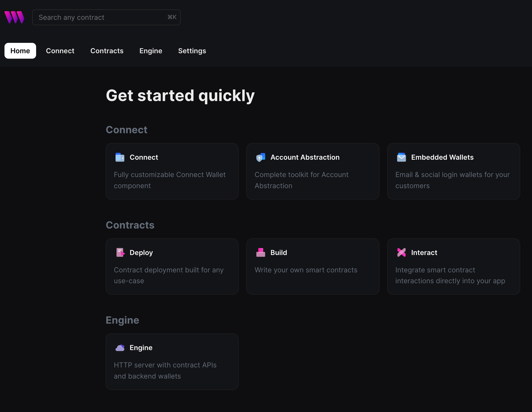Open the Embedded Wallets card
Viewport: 532px width, 412px height.
click(453, 171)
